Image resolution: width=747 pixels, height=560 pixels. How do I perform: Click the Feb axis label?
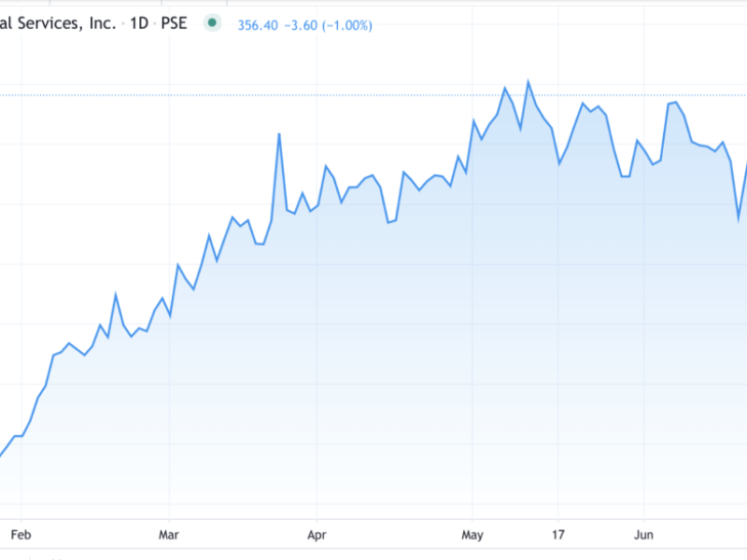22,535
